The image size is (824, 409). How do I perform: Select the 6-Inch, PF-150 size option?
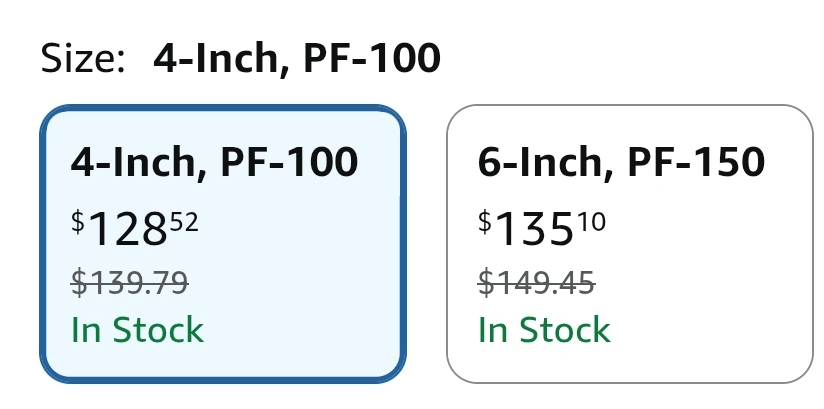pyautogui.click(x=630, y=244)
